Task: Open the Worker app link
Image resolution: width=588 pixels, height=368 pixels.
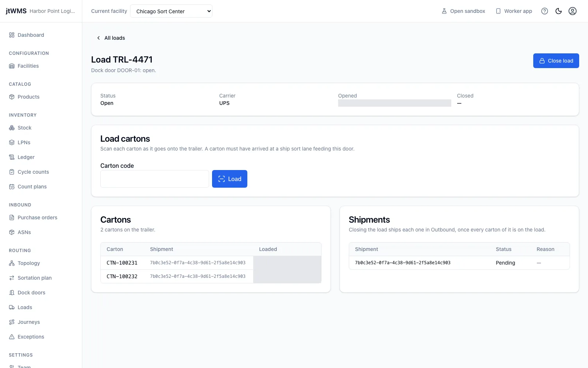Action: pyautogui.click(x=514, y=11)
